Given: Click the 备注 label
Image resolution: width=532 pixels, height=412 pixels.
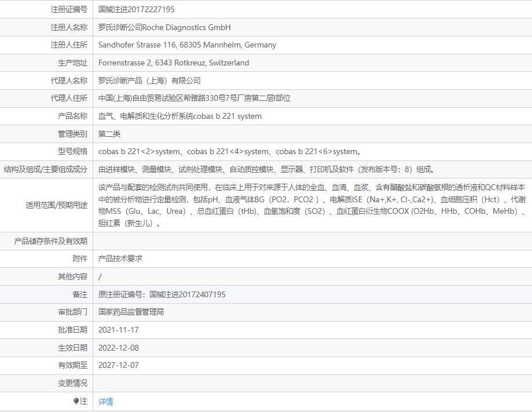Looking at the screenshot, I should pos(80,294).
